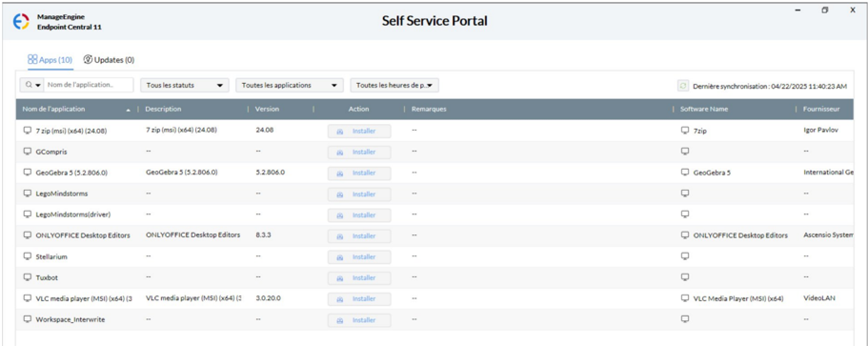Switch to the Updates (0) tab
Viewport: 868px width, 346px height.
(109, 60)
